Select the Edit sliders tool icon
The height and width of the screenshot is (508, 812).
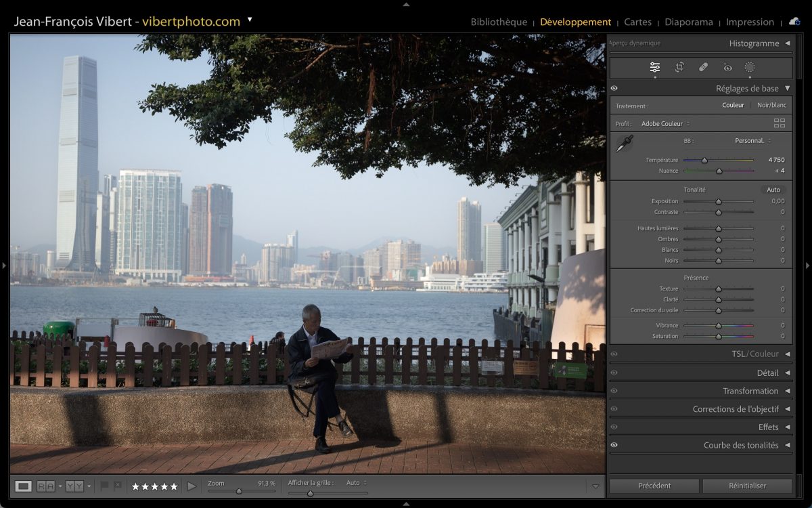click(x=655, y=67)
